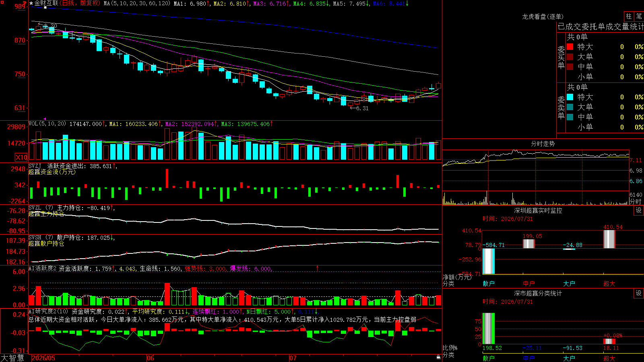The width and height of the screenshot is (644, 362).
Task: Click the 平均研究度: 0.111 label
Action: (x=158, y=311)
